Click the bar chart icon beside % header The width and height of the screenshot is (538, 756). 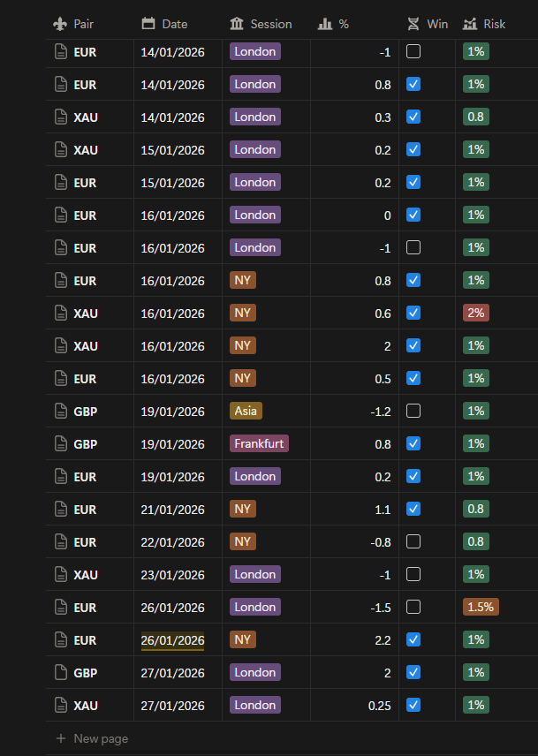point(325,24)
